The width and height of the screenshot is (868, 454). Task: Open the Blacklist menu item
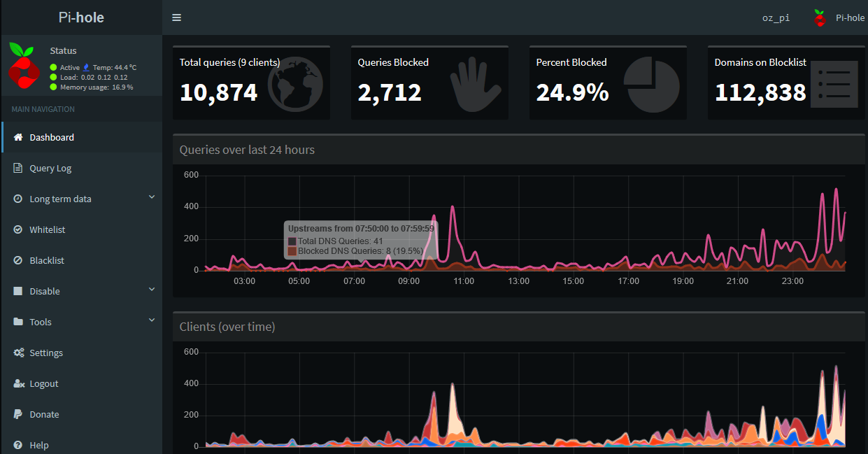[x=47, y=260]
